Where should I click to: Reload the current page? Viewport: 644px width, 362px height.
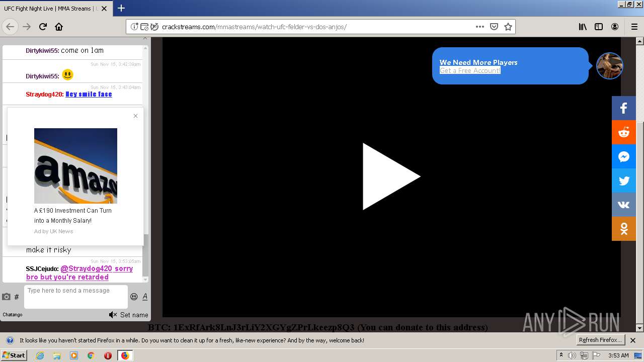pyautogui.click(x=43, y=27)
